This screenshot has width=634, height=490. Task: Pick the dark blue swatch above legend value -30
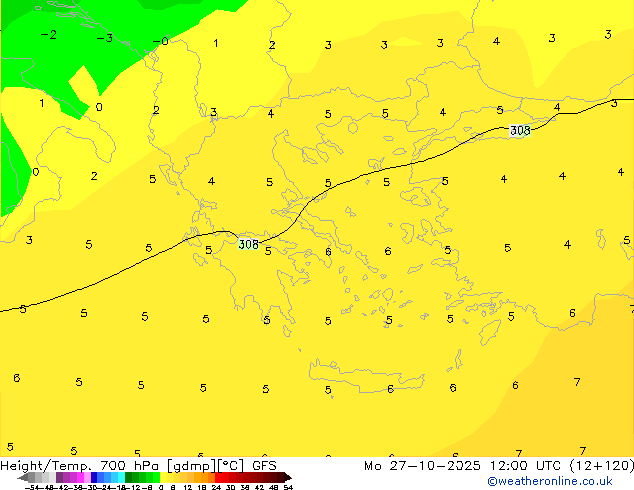(94, 477)
